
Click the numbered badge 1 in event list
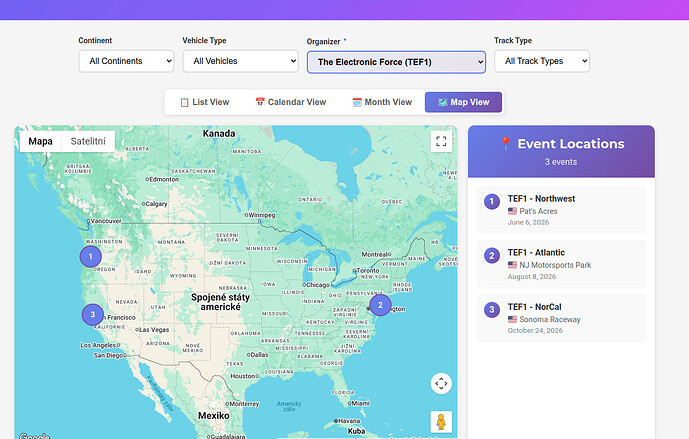tap(491, 201)
